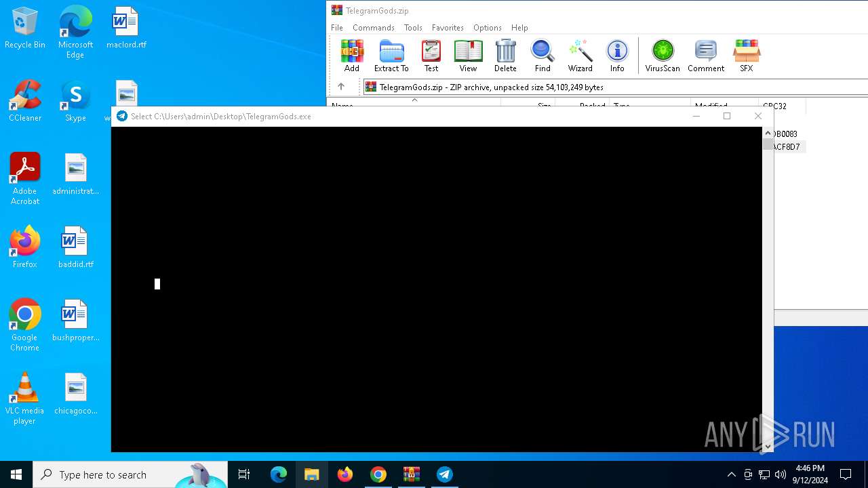Viewport: 868px width, 488px height.
Task: Select the administrat... image file on desktop
Action: (x=75, y=174)
